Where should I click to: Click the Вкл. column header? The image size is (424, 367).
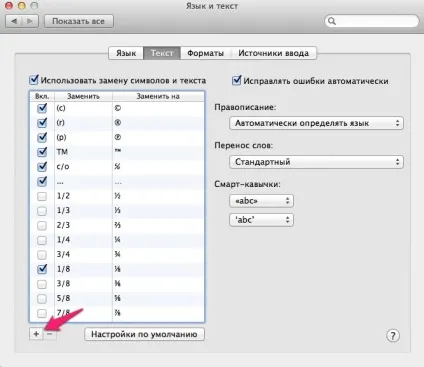42,96
